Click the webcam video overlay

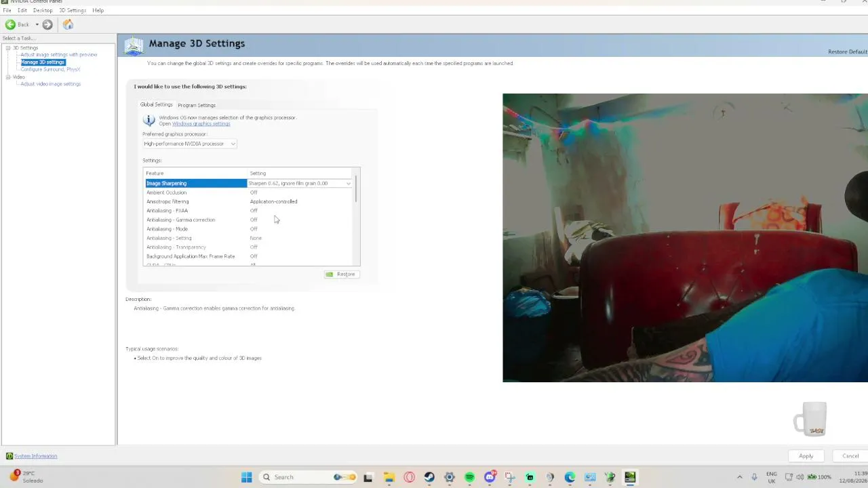point(685,238)
